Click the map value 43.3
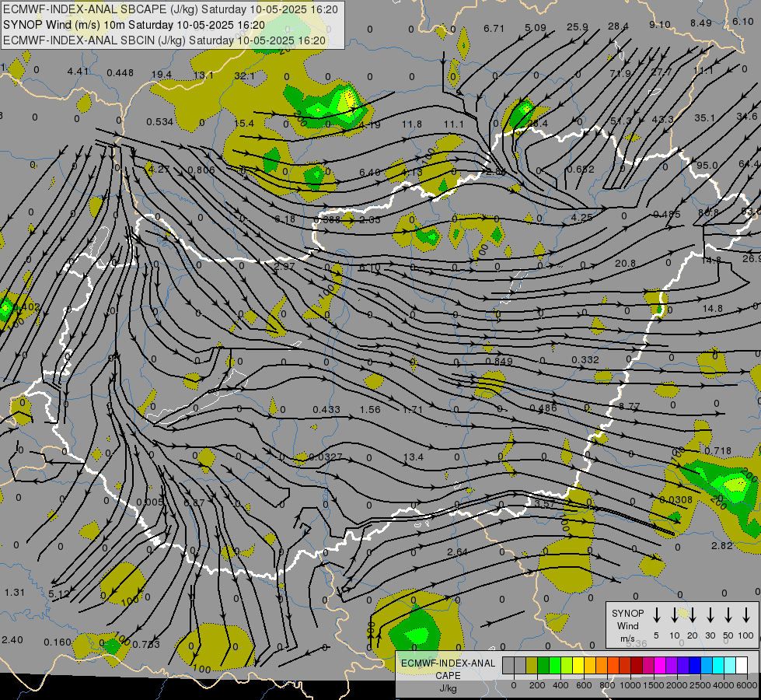This screenshot has width=761, height=700. click(662, 120)
